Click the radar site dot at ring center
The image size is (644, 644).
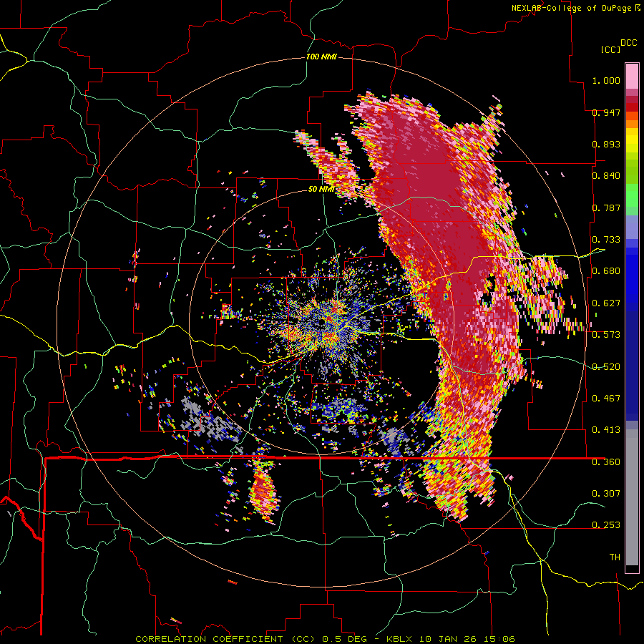point(322,323)
